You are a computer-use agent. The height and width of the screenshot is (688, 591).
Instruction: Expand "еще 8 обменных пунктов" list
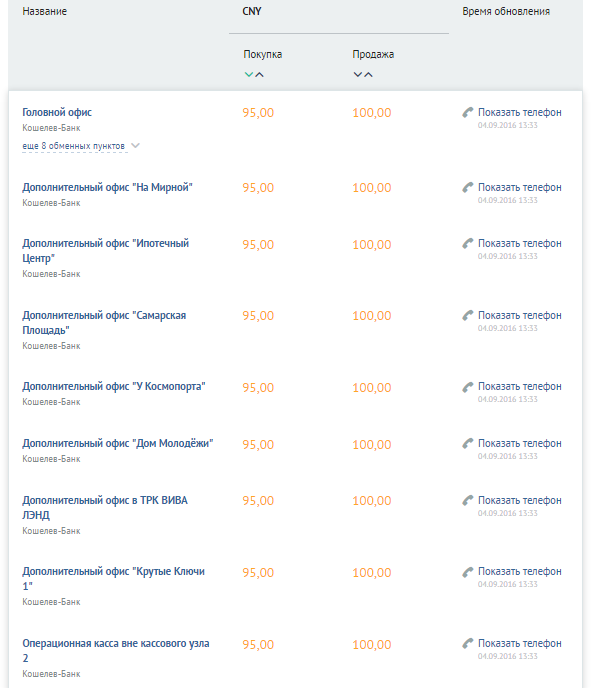(74, 146)
